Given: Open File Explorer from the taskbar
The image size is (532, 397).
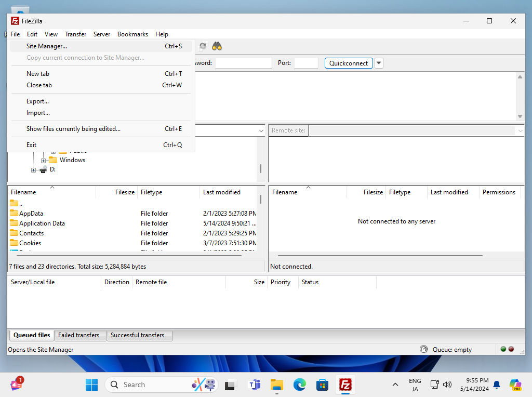Looking at the screenshot, I should [x=277, y=385].
